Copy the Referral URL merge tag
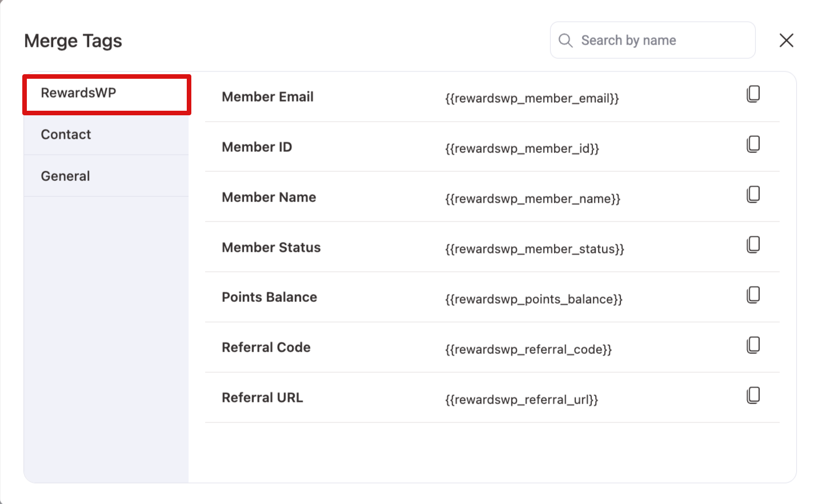 coord(753,395)
